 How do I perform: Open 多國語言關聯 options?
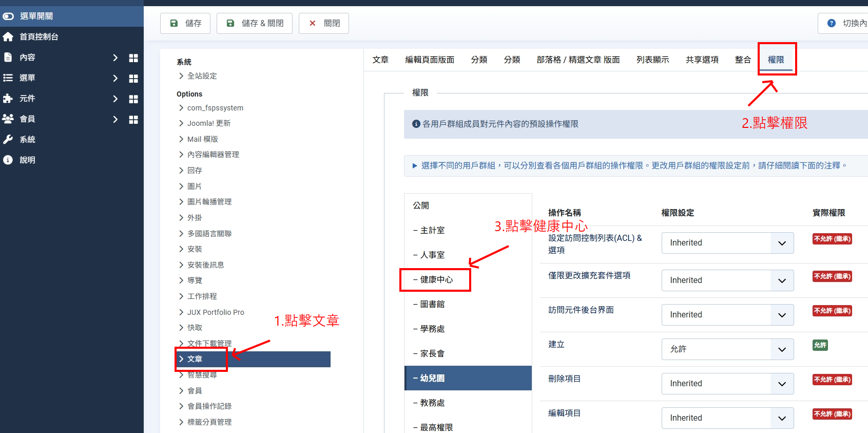pyautogui.click(x=209, y=234)
